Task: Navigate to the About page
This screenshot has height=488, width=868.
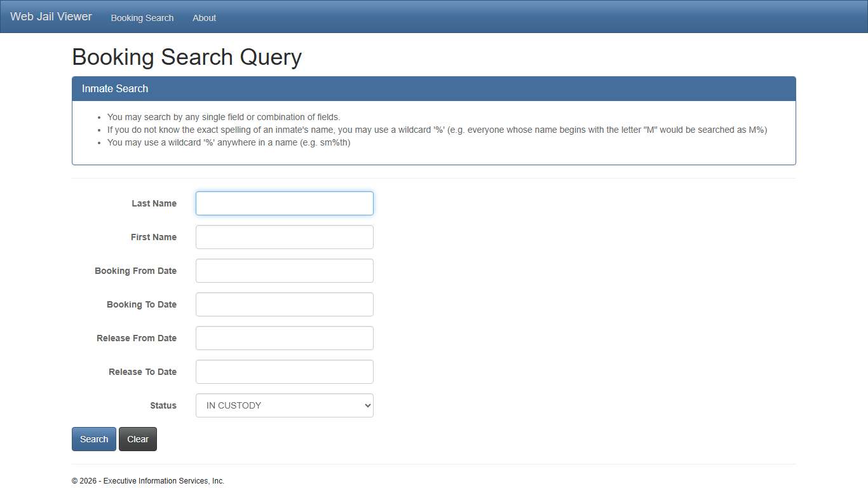Action: (204, 18)
